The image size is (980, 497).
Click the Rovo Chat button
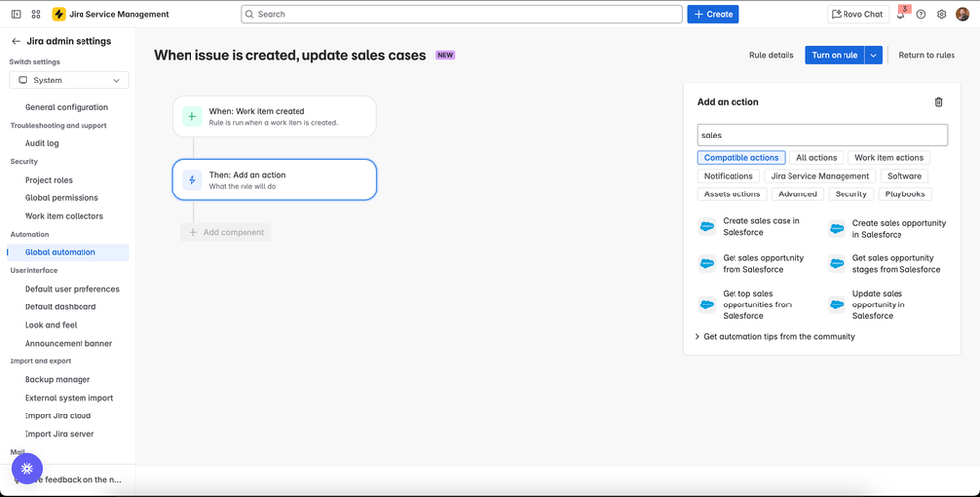[x=857, y=14]
